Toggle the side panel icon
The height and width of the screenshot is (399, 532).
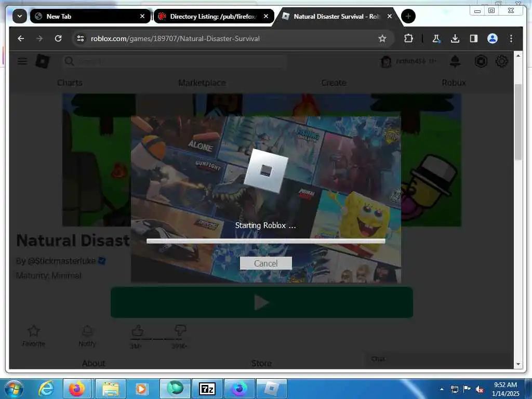tap(474, 38)
